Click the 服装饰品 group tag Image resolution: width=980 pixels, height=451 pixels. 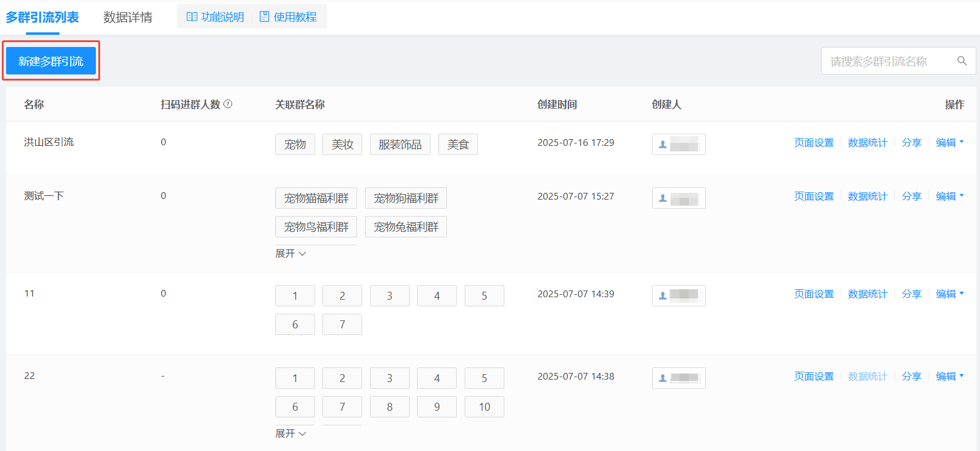pos(400,145)
